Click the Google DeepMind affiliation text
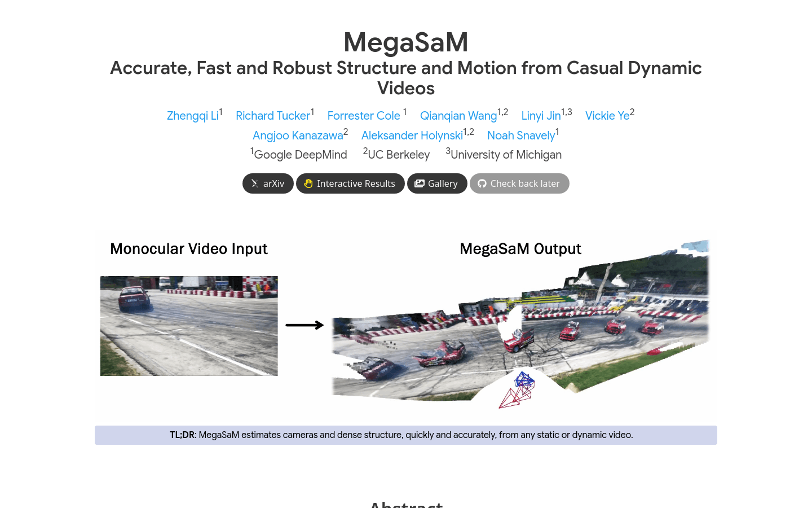 pyautogui.click(x=301, y=155)
